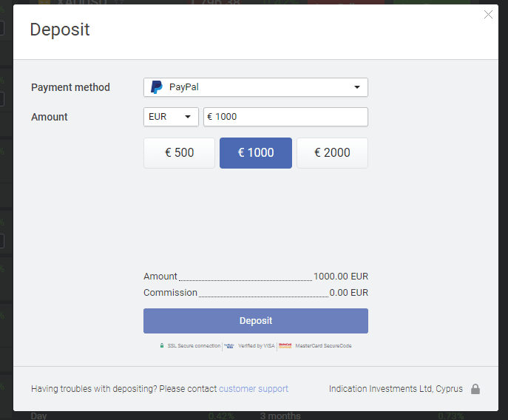Choose the € 500 preset amount
508x420 pixels.
(179, 153)
